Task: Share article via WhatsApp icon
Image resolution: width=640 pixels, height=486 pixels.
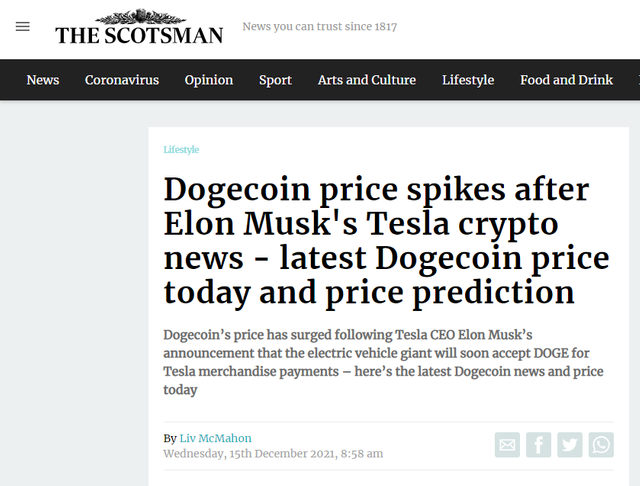Action: (601, 444)
